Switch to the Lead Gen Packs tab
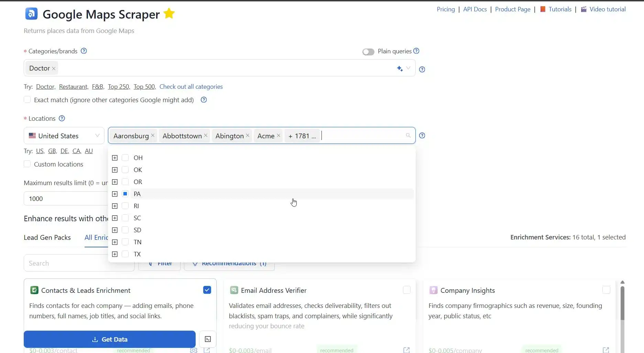 tap(47, 237)
